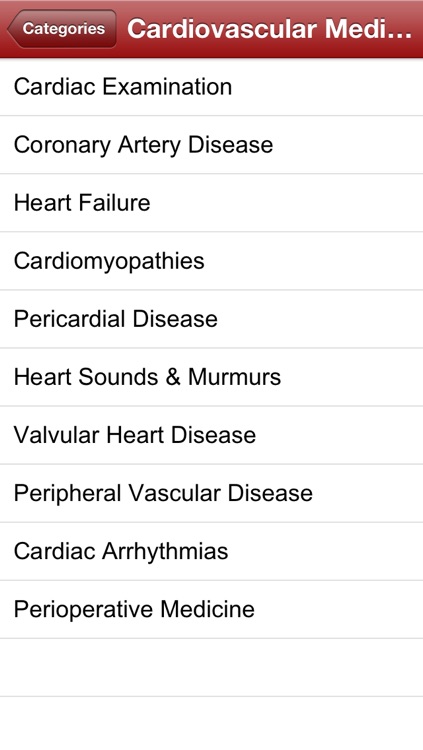The width and height of the screenshot is (423, 750).
Task: Tap the word Examination in the first row
Action: pos(167,87)
